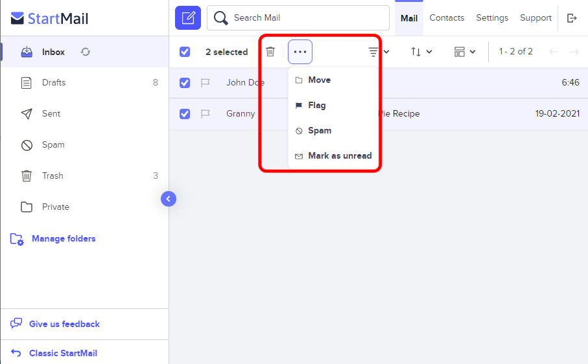588x364 pixels.
Task: Click the Search Mail input field
Action: pos(298,17)
